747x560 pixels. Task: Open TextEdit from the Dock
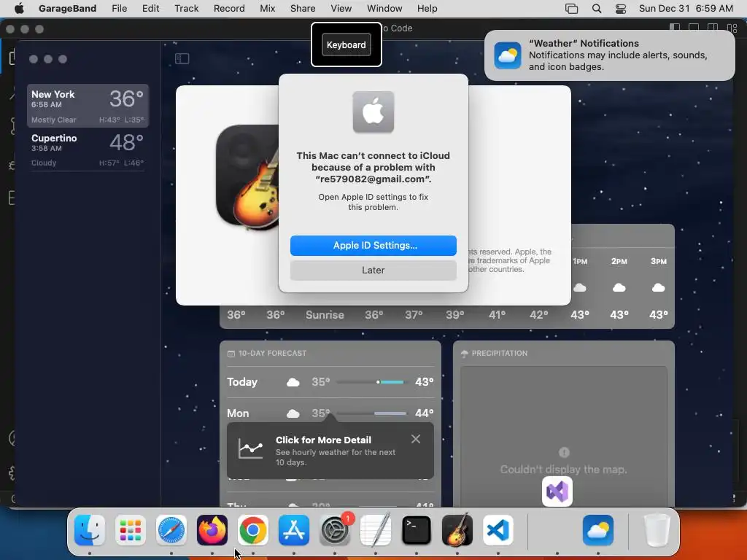point(376,530)
